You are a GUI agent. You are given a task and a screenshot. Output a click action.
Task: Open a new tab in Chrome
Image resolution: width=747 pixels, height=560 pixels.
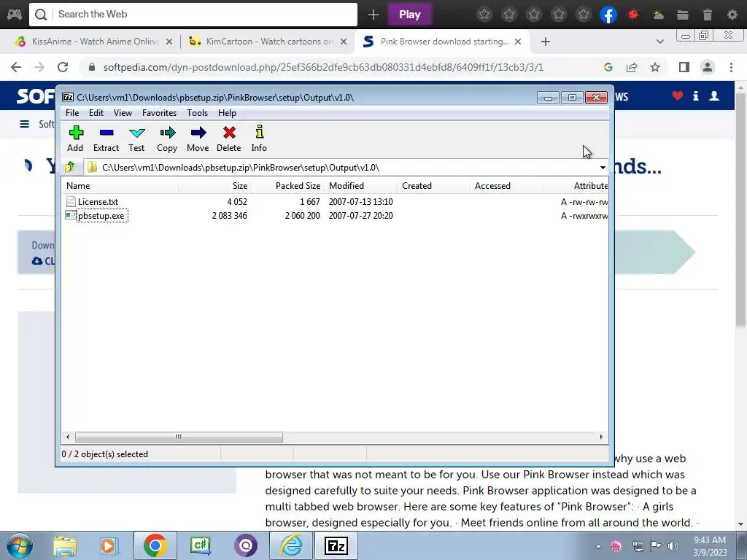click(x=546, y=42)
